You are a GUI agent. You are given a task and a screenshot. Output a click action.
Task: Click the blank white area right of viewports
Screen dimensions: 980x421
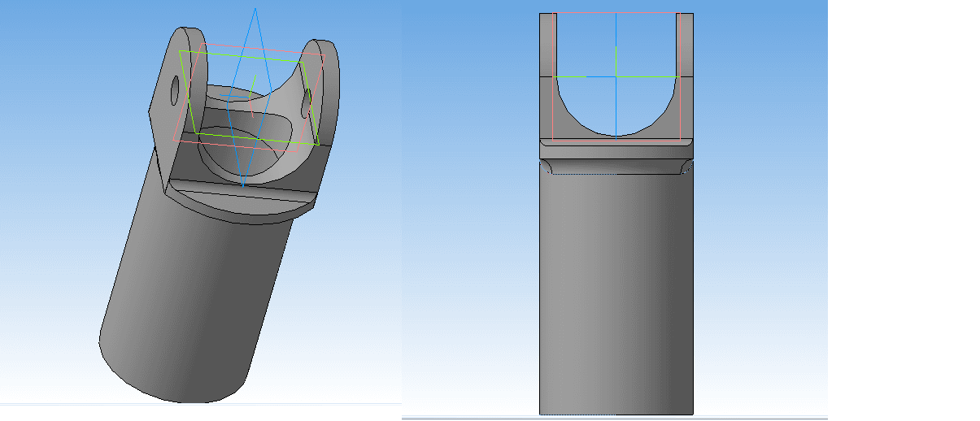pos(903,211)
